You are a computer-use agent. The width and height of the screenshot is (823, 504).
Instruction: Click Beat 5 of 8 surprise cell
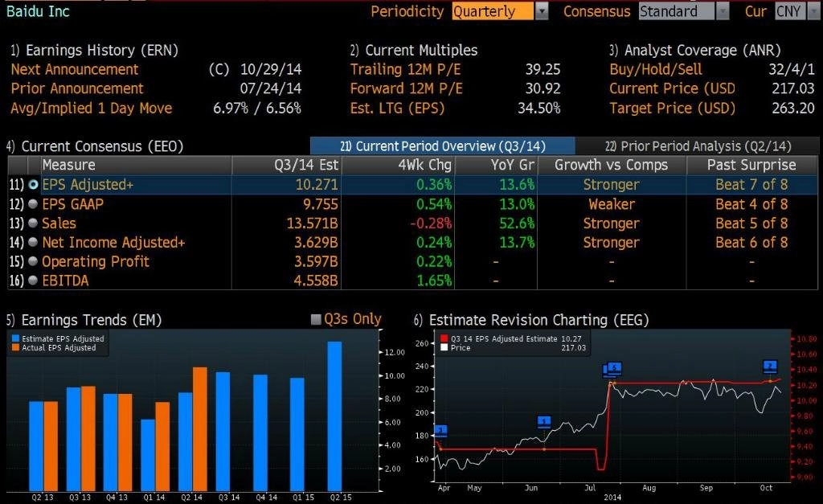pyautogui.click(x=751, y=223)
